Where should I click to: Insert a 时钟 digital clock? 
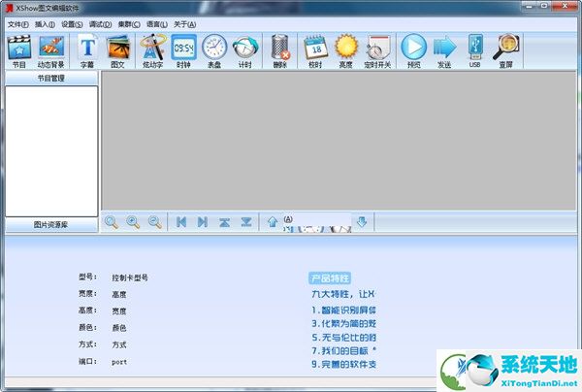(x=183, y=51)
